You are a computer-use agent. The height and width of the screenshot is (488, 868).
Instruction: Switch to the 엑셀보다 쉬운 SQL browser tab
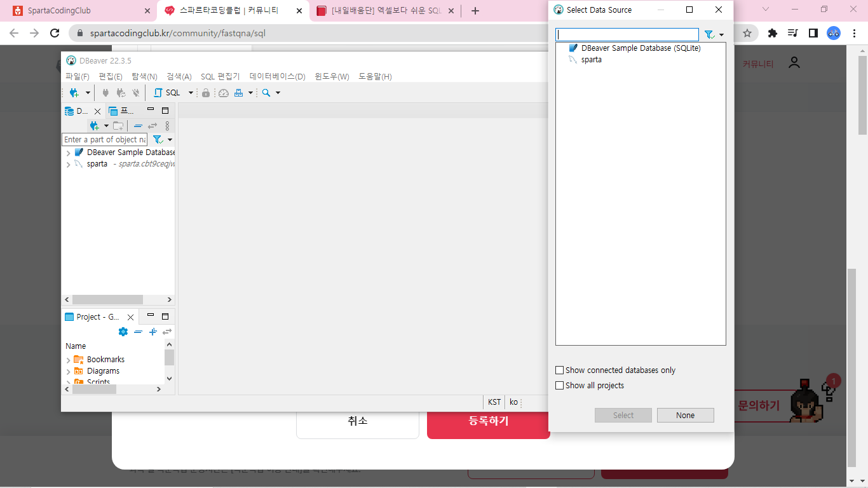(384, 11)
